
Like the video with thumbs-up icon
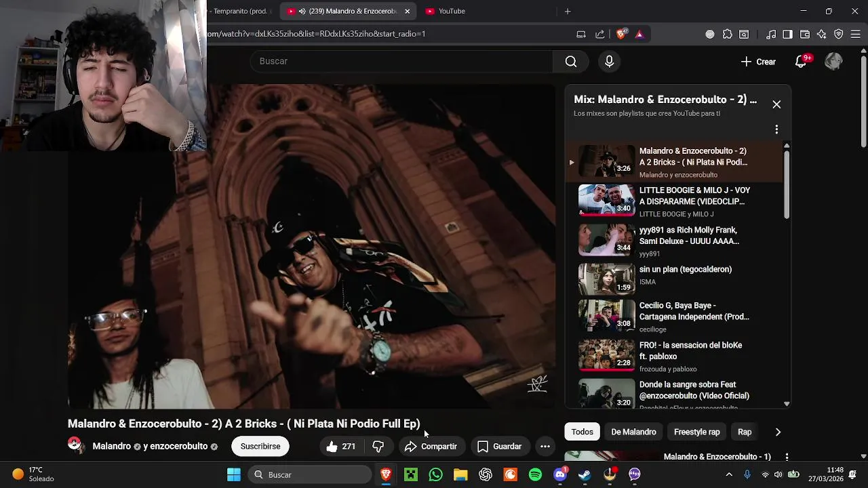(341, 447)
